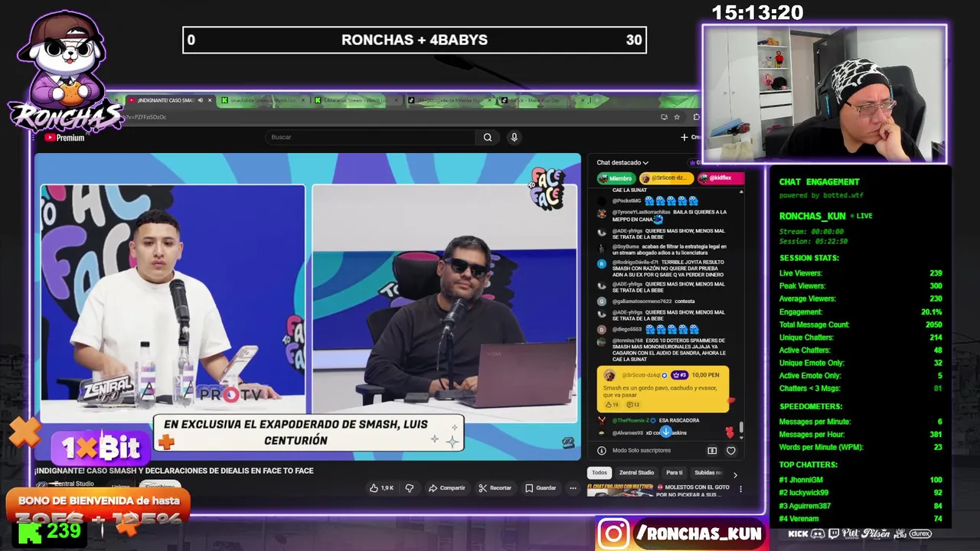980x551 pixels.
Task: Click @RodrigoDávila-d7t username in chat
Action: click(635, 262)
